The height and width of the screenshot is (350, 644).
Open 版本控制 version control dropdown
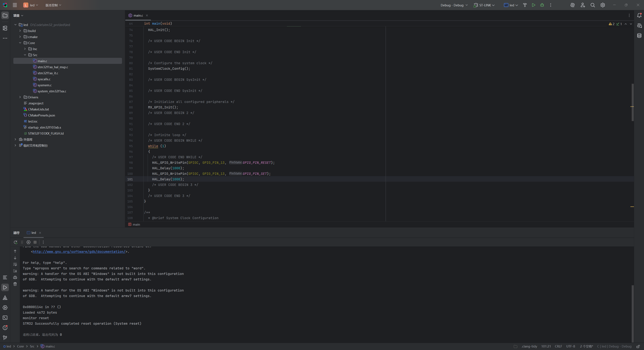(53, 5)
